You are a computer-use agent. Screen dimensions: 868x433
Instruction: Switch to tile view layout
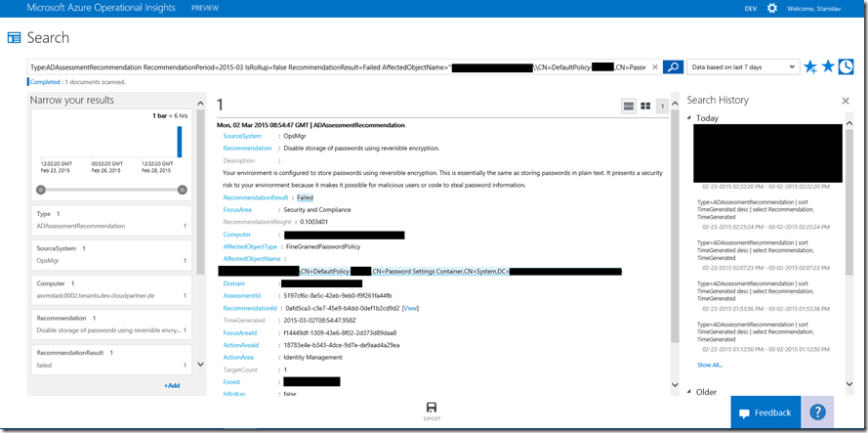coord(645,106)
